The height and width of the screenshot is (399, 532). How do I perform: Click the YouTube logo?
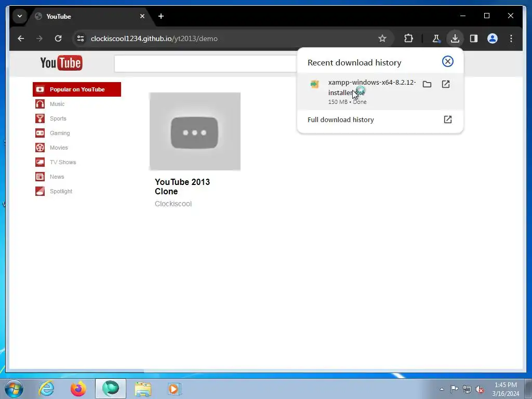pyautogui.click(x=61, y=63)
